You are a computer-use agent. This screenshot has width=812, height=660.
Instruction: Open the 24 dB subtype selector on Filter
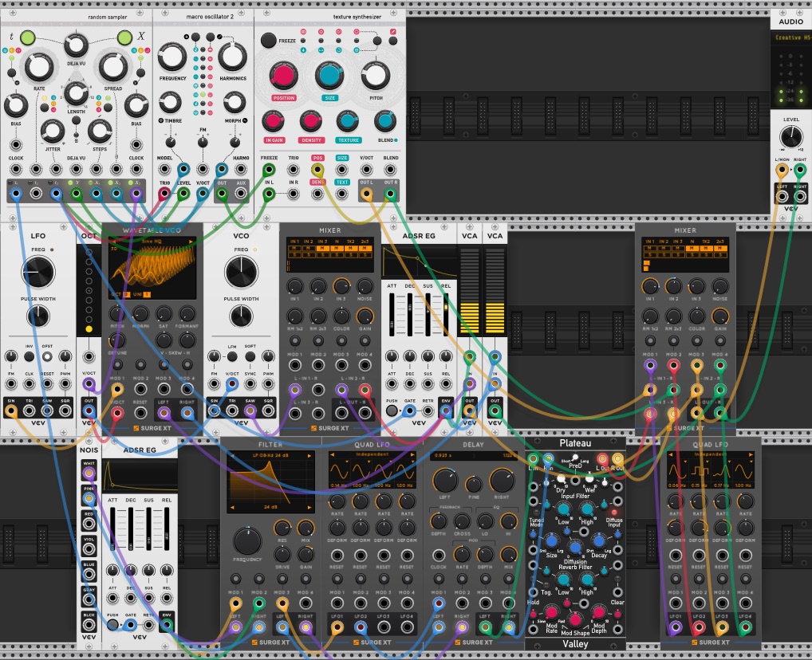point(270,507)
